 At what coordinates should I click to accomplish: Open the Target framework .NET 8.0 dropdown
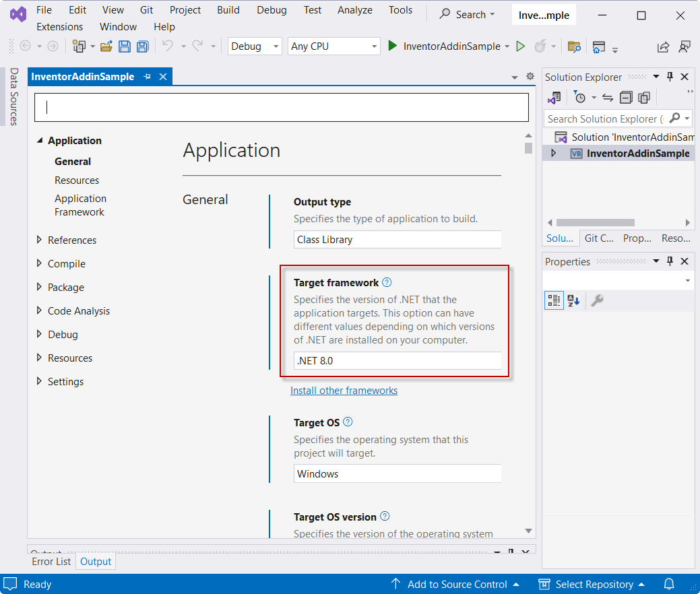(397, 360)
